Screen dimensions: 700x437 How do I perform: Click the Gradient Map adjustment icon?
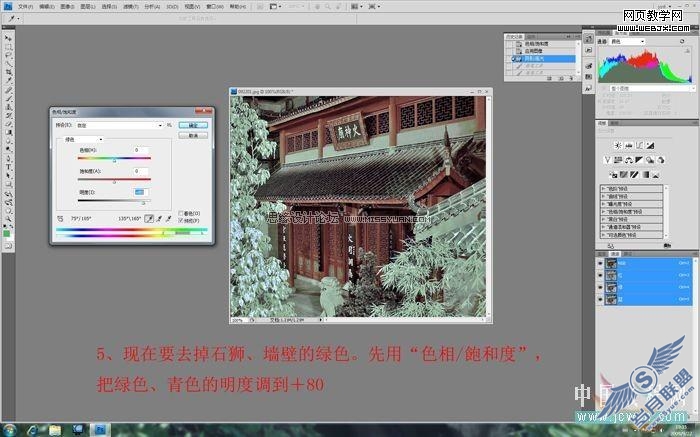646,175
